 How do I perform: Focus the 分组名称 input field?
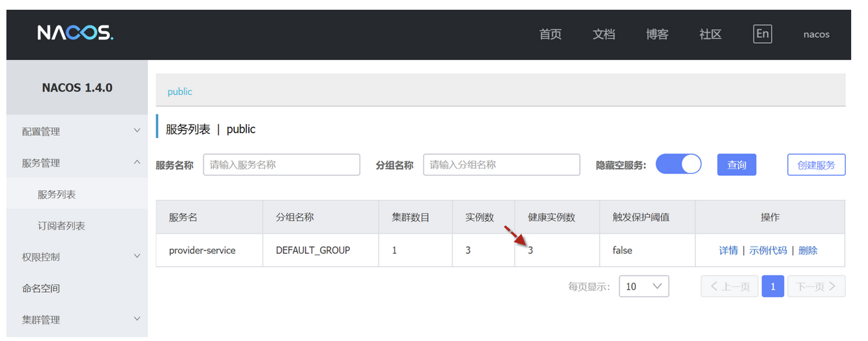(501, 165)
